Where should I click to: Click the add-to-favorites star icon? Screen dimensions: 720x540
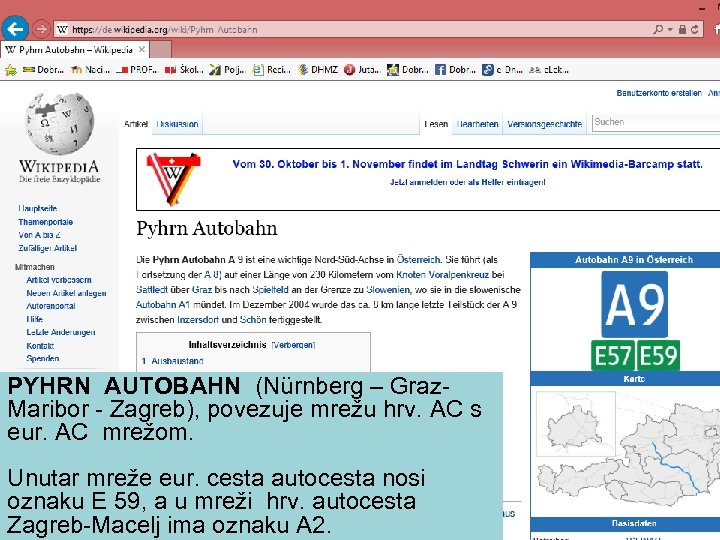pyautogui.click(x=11, y=70)
